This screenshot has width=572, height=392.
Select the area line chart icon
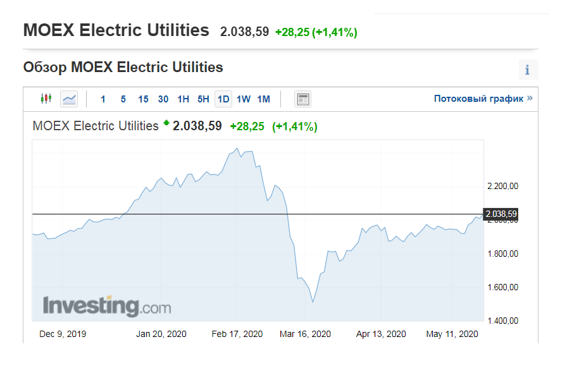pyautogui.click(x=69, y=99)
